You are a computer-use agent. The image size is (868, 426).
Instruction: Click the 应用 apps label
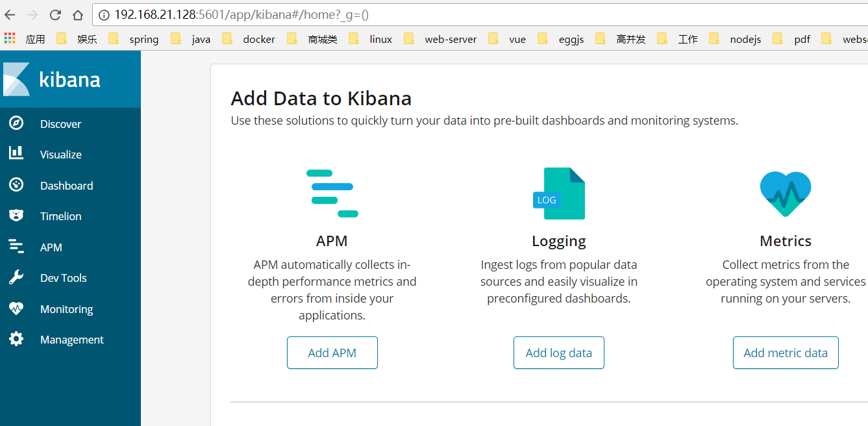(36, 39)
